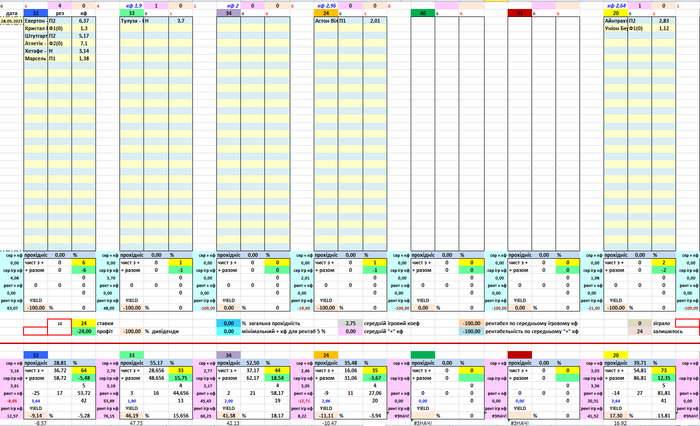Select the 'зіграло' label cell
Image resolution: width=700 pixels, height=426 pixels.
[661, 323]
